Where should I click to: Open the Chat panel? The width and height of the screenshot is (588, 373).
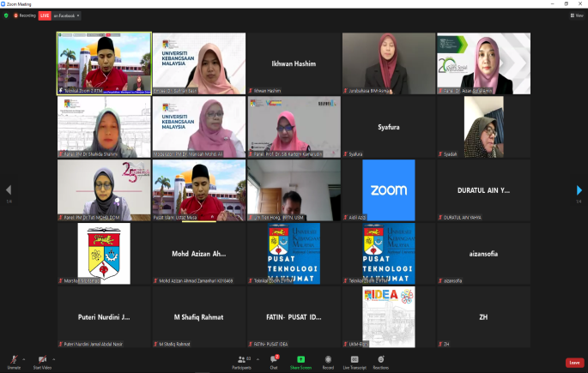pos(274,360)
